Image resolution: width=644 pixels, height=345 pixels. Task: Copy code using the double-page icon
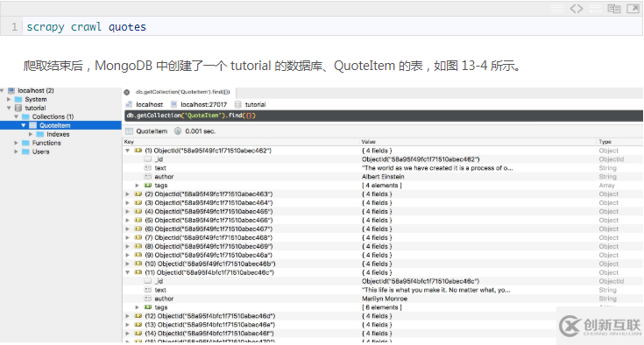click(x=614, y=9)
